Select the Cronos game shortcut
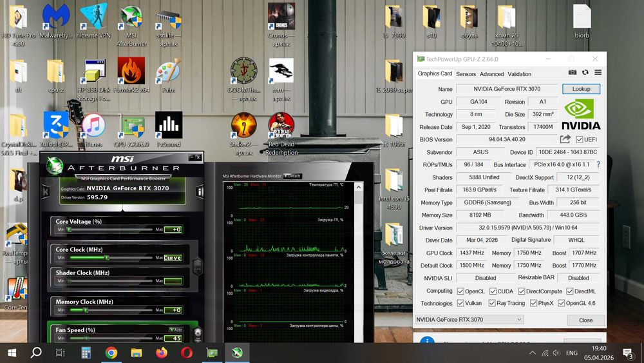This screenshot has width=644, height=363. coord(281,25)
